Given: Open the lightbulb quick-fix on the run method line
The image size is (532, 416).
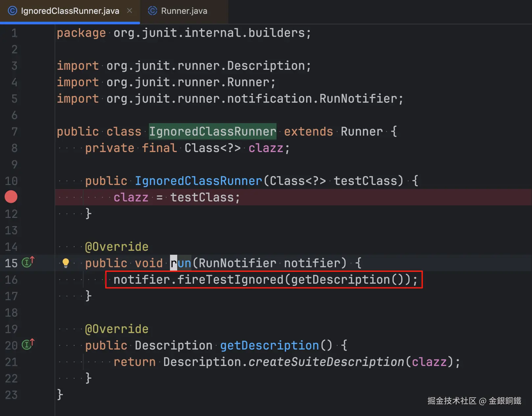Looking at the screenshot, I should pos(66,263).
